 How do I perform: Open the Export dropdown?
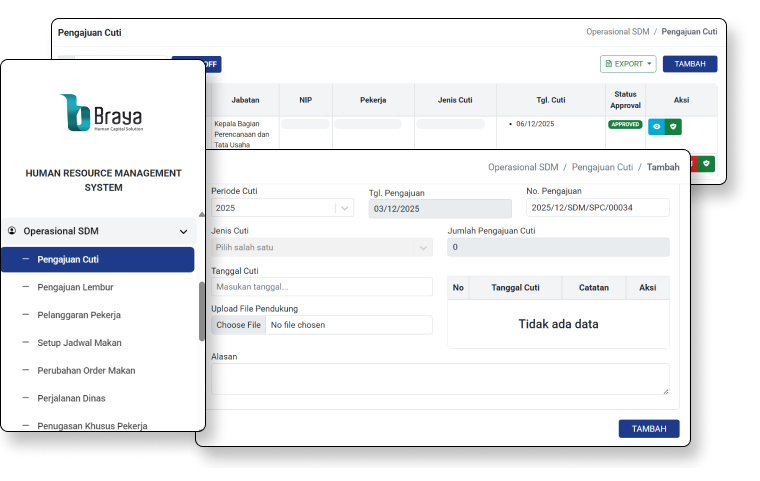(x=628, y=64)
